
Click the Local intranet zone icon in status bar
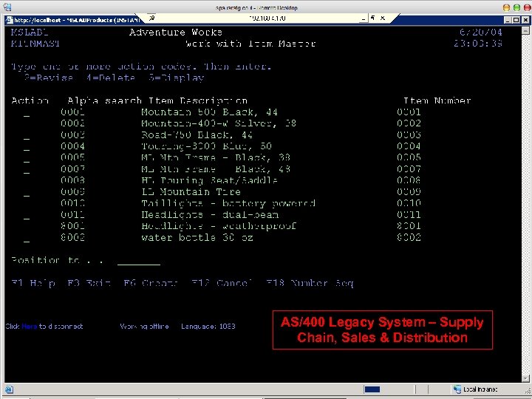pos(457,389)
